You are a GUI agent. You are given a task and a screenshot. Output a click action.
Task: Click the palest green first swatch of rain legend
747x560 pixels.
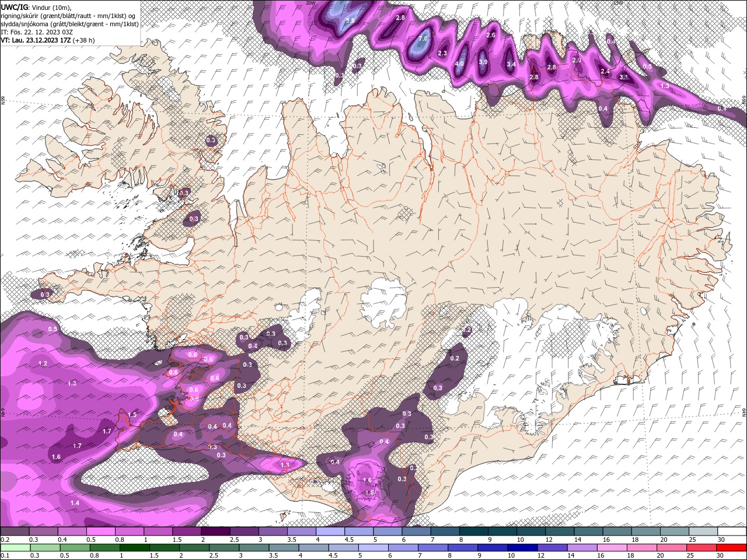(x=15, y=548)
